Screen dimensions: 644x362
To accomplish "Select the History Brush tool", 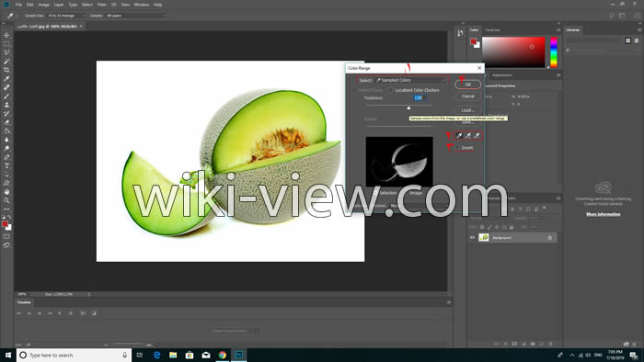I will 6,113.
